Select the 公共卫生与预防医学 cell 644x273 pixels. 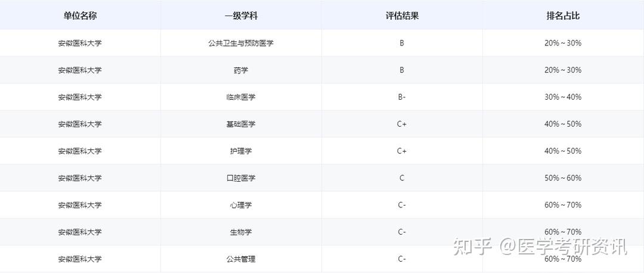241,43
